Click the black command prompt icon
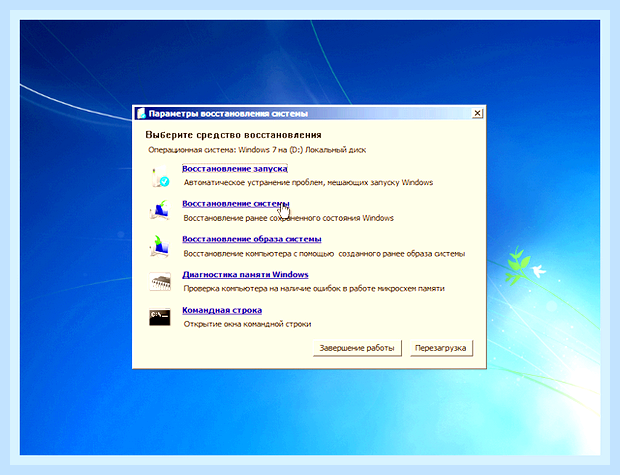Image resolution: width=620 pixels, height=475 pixels. 160,317
